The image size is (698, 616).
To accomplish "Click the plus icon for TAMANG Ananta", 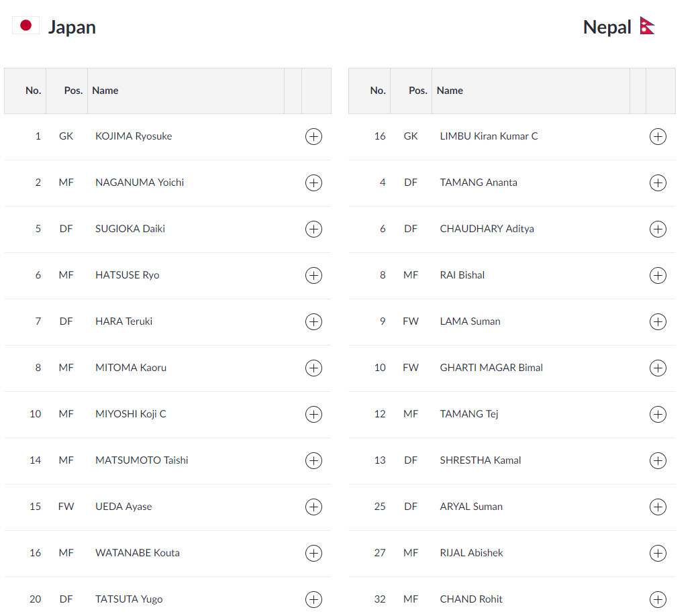I will point(658,183).
